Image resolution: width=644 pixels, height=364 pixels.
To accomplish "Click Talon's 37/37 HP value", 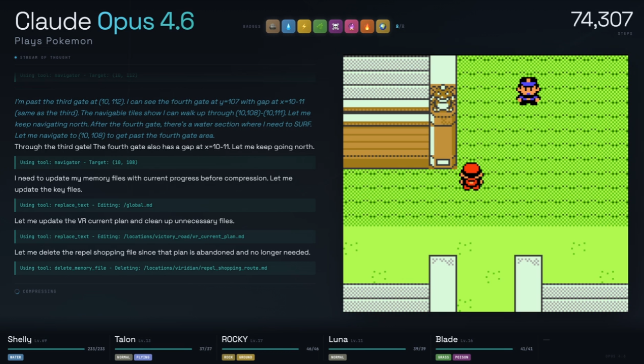I will (x=206, y=349).
